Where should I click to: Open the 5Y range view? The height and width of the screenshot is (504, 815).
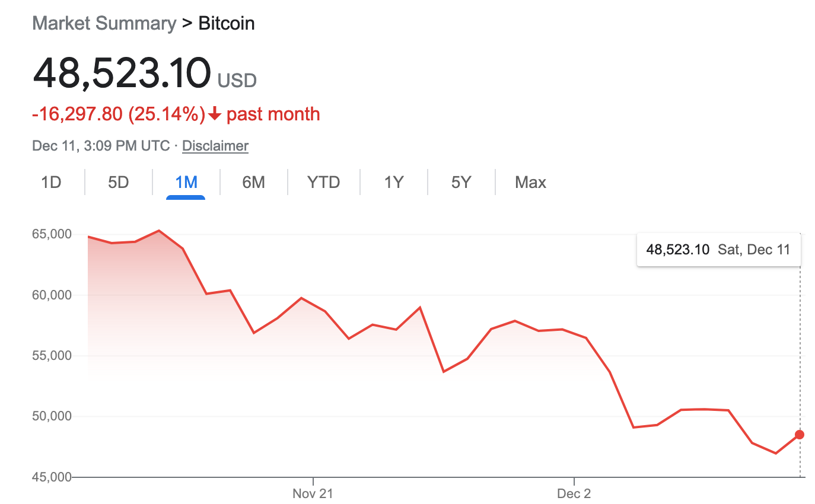tap(461, 183)
